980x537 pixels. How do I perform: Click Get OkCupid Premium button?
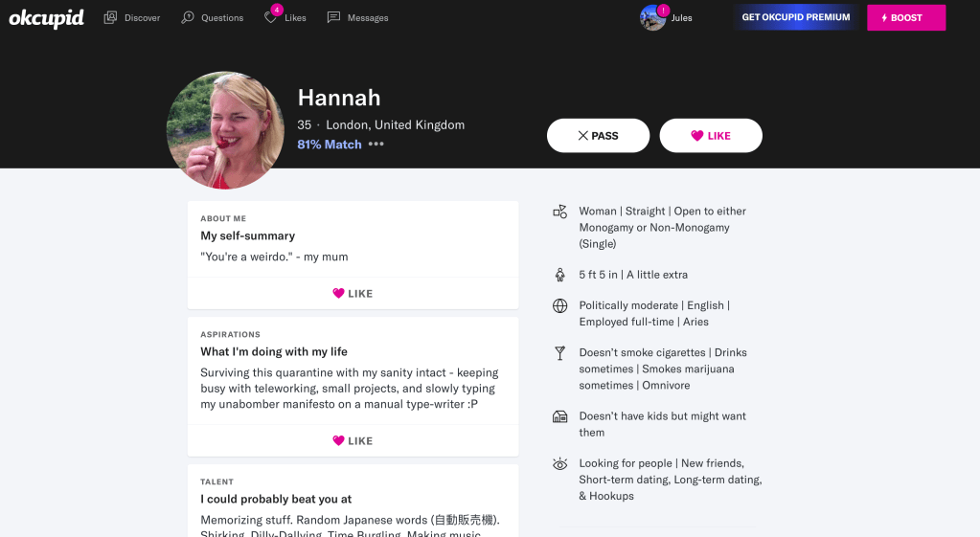click(x=796, y=17)
